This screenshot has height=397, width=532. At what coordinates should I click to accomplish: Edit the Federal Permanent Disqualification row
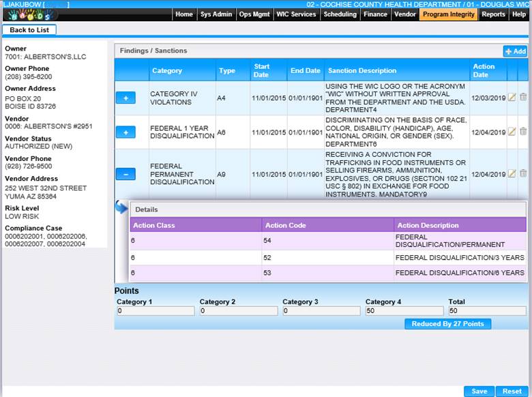tap(512, 174)
